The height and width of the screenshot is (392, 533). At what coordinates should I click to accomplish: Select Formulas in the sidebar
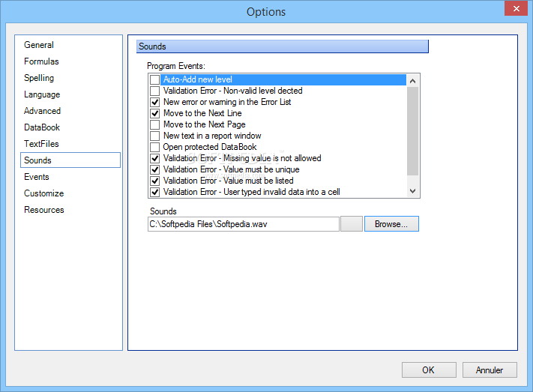[x=41, y=61]
